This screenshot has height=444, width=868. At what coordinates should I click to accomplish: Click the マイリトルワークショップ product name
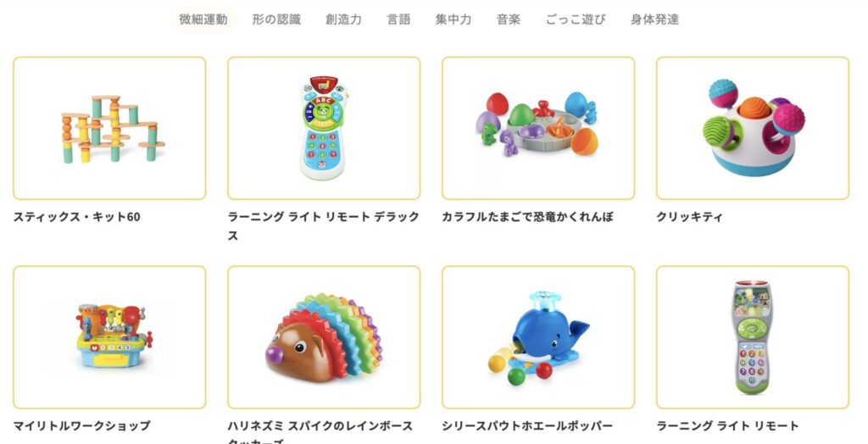point(82,426)
